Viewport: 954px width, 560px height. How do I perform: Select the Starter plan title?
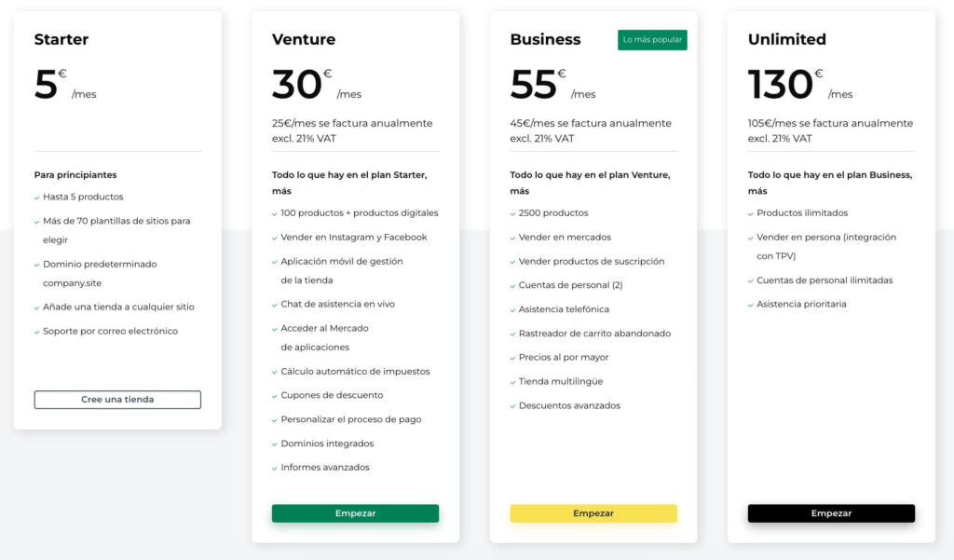pyautogui.click(x=61, y=39)
